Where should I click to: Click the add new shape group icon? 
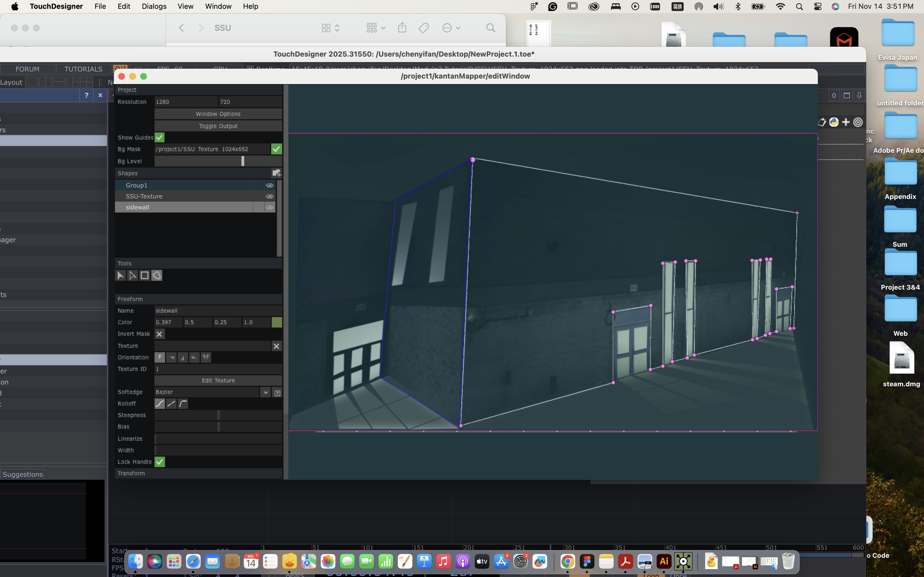click(276, 173)
